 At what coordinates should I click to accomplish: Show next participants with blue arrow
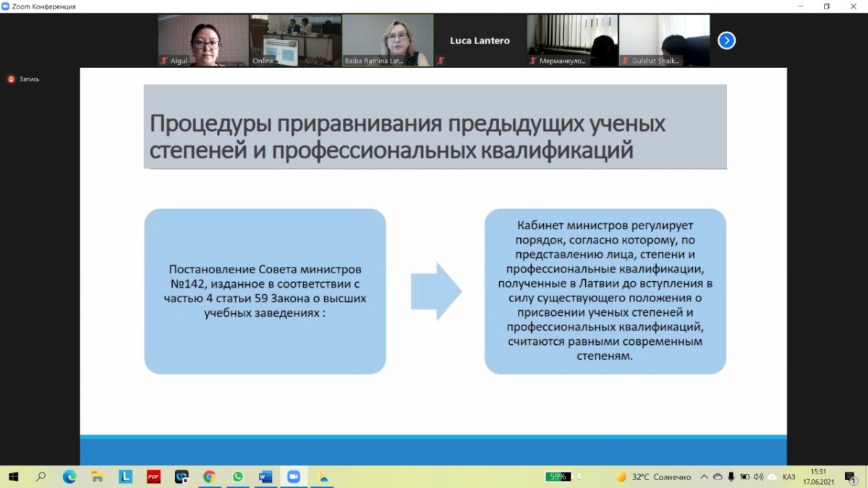point(726,40)
